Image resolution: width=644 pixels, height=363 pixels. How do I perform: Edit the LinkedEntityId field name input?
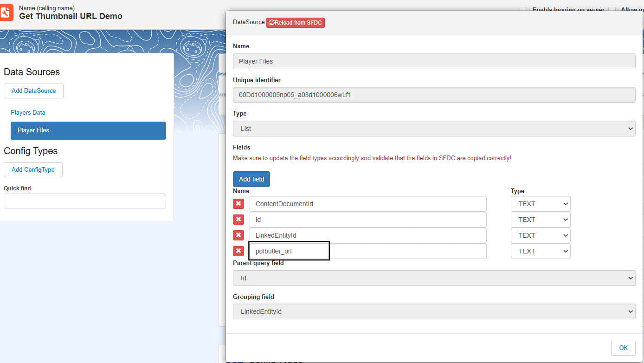(368, 235)
